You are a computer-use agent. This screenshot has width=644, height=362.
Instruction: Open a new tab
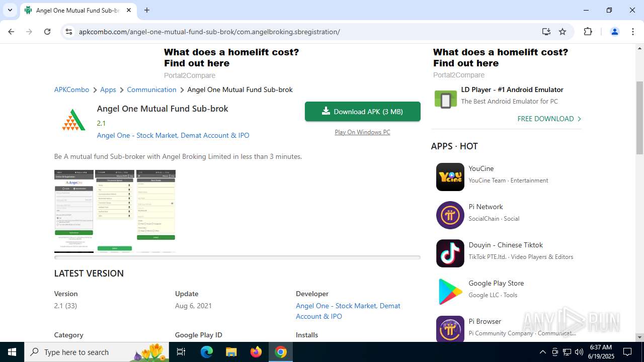coord(147,10)
